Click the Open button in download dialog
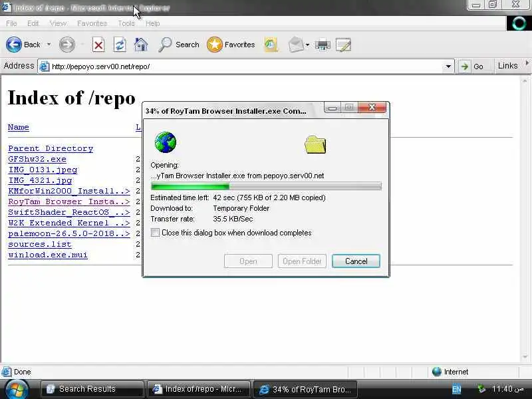This screenshot has width=532, height=399. 248,261
